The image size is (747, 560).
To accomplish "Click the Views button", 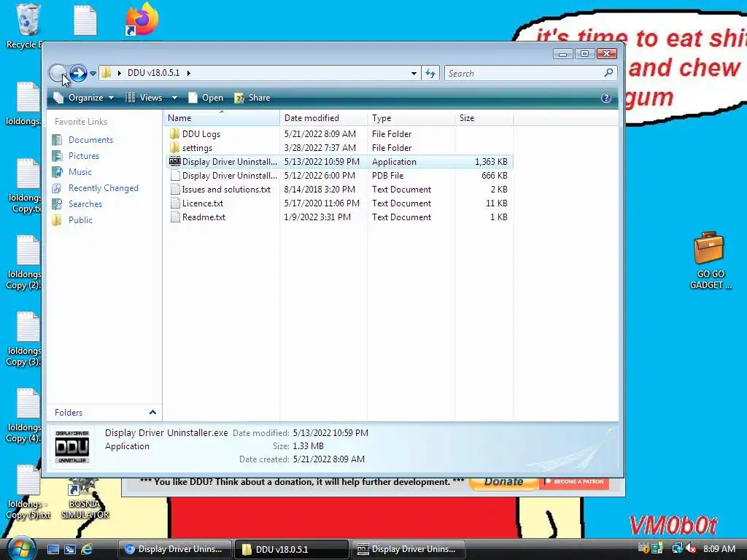I will click(x=144, y=98).
